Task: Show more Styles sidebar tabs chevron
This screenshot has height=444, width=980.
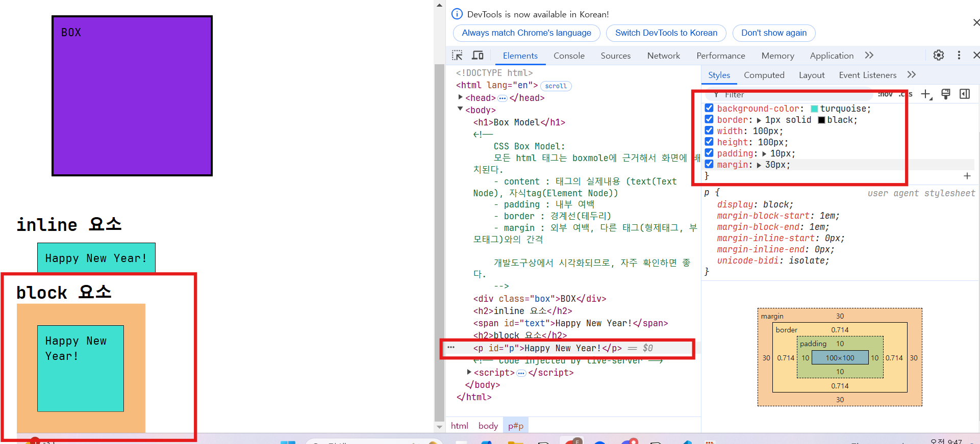Action: click(x=912, y=75)
